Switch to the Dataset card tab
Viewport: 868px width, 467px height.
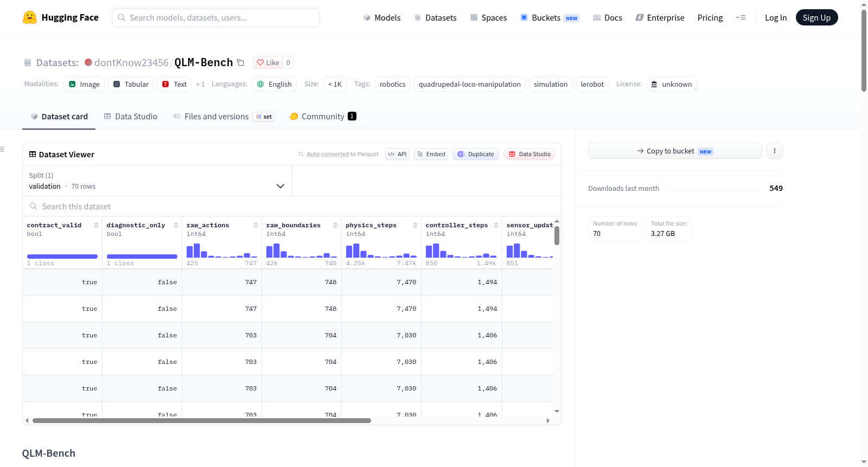click(x=59, y=116)
